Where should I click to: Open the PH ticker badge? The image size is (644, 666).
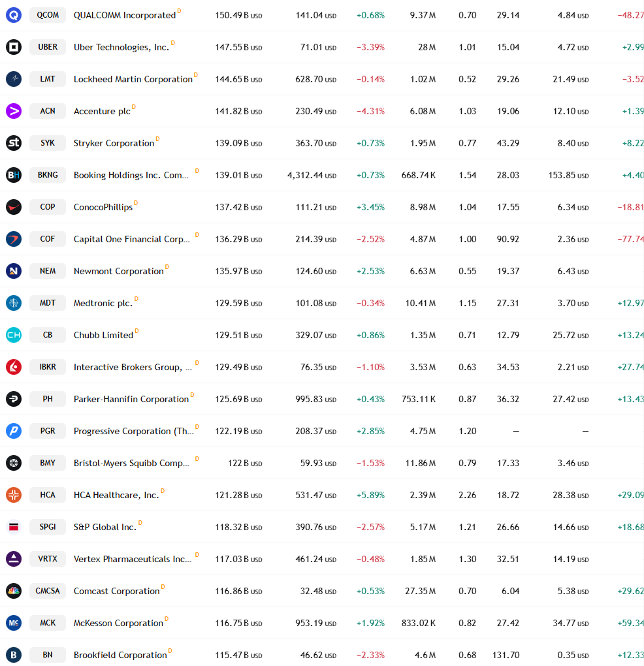coord(48,399)
